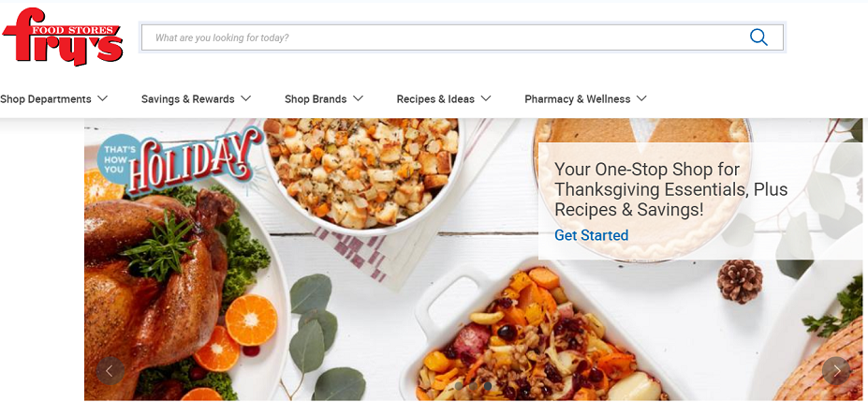Select the first carousel dot indicator
The image size is (868, 402).
pos(459,385)
